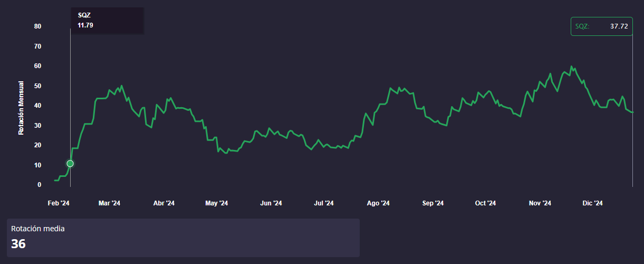The height and width of the screenshot is (264, 644).
Task: Click the 30 y-axis value
Action: [38, 126]
